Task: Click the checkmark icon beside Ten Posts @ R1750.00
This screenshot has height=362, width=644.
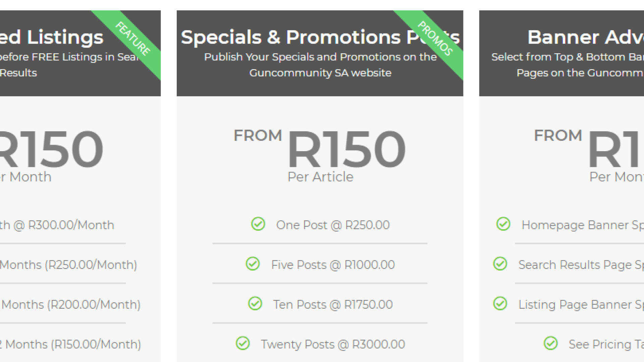Action: point(255,303)
